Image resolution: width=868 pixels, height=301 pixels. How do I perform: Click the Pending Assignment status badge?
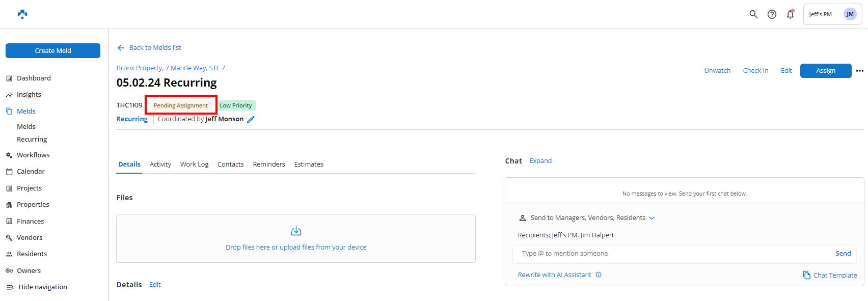click(181, 105)
